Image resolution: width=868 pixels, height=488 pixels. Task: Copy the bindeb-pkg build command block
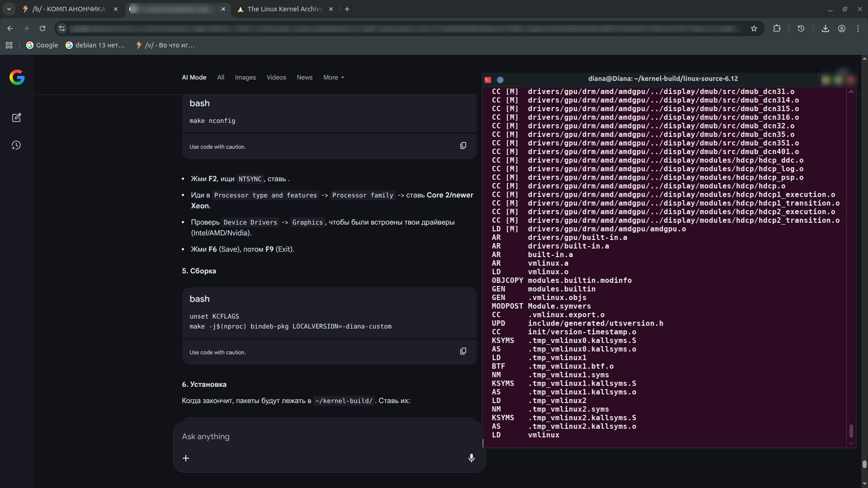pyautogui.click(x=463, y=351)
